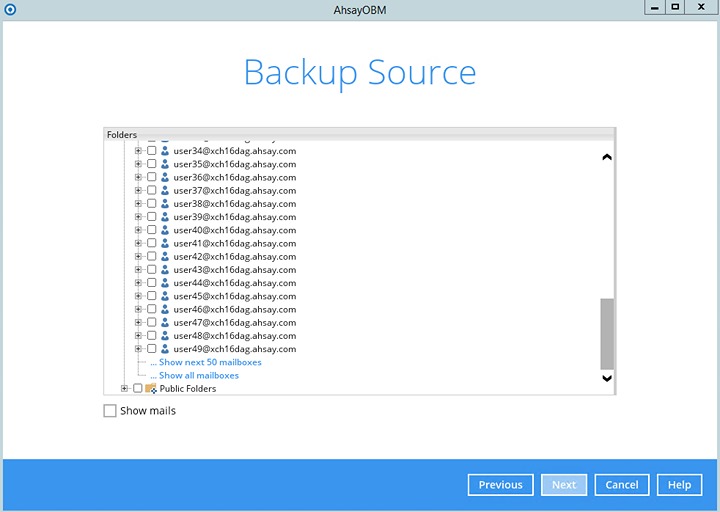Click the user46 mailbox person icon
Image resolution: width=720 pixels, height=512 pixels.
coord(165,310)
